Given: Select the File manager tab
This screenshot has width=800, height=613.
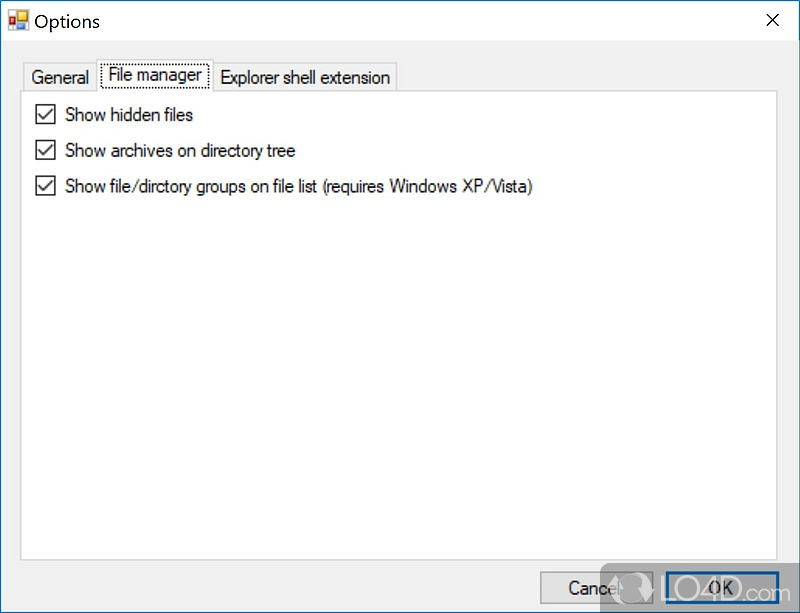Looking at the screenshot, I should tap(154, 75).
